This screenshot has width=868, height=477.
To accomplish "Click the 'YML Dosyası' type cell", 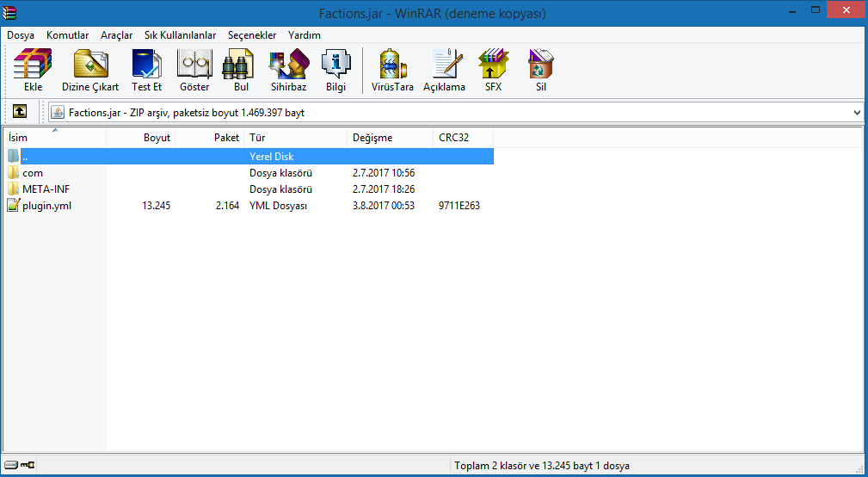I will click(278, 206).
